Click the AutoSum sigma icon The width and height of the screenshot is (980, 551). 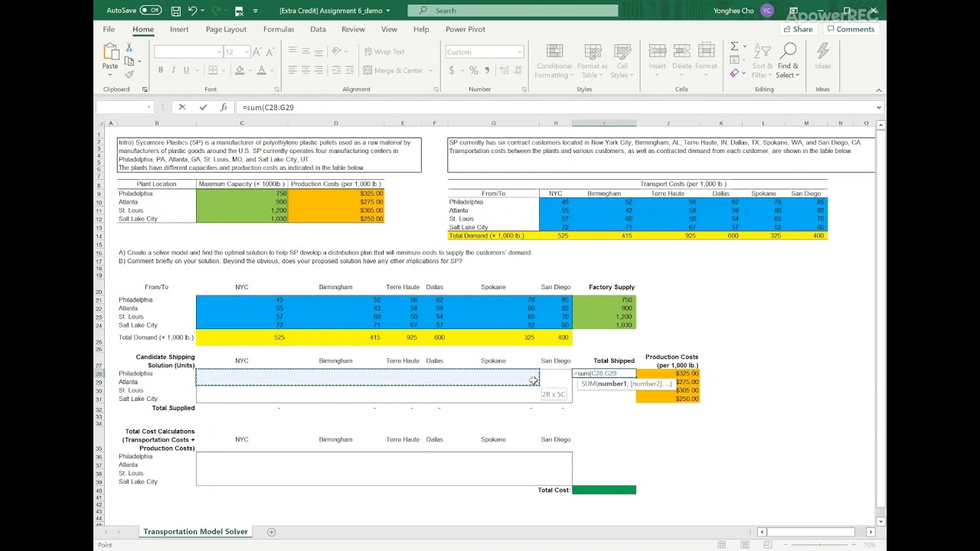[734, 47]
